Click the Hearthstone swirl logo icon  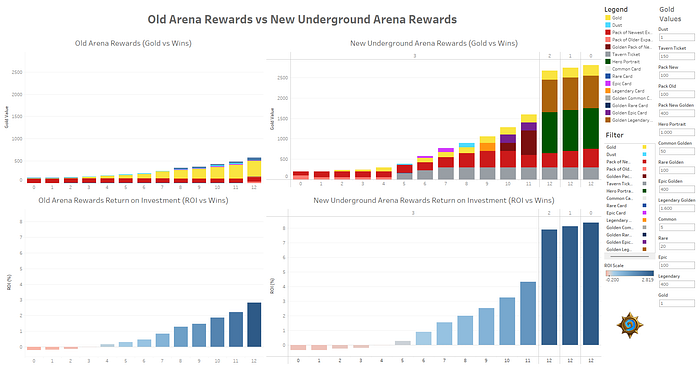coord(630,325)
